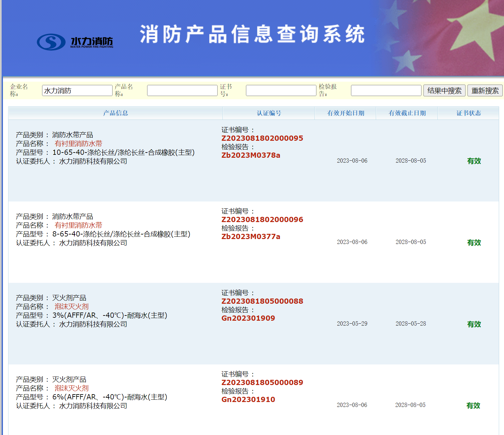504x435 pixels.
Task: Click model text 6%(AFFF/AR、-40℃)-耐海水(主型)
Action: [110, 397]
